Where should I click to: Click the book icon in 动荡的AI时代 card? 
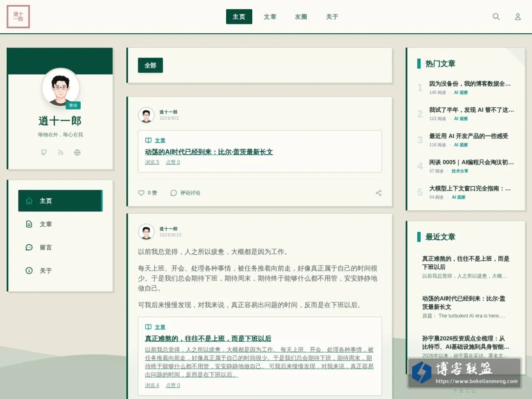(x=149, y=141)
